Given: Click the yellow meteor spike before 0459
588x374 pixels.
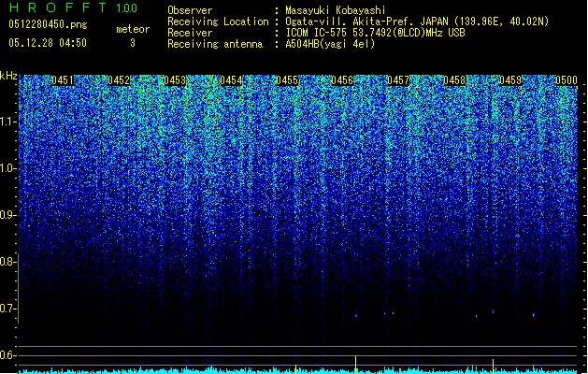Looking at the screenshot, I should 493,367.
